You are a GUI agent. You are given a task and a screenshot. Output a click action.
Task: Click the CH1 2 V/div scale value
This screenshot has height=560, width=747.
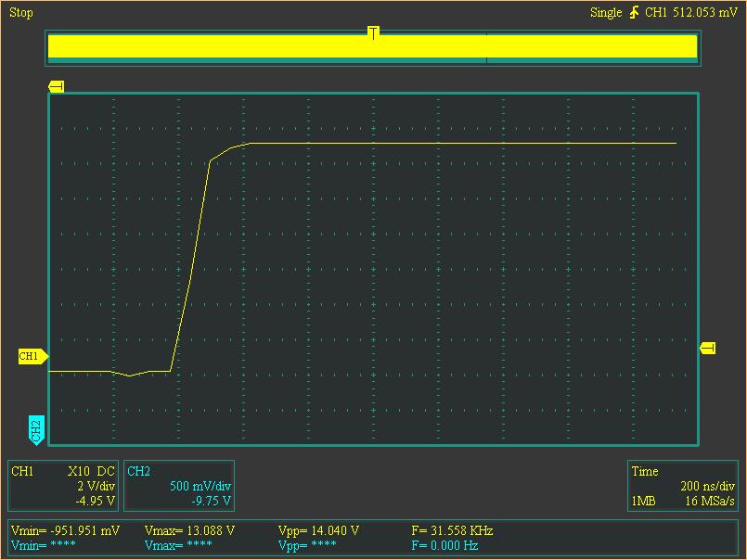[x=96, y=486]
